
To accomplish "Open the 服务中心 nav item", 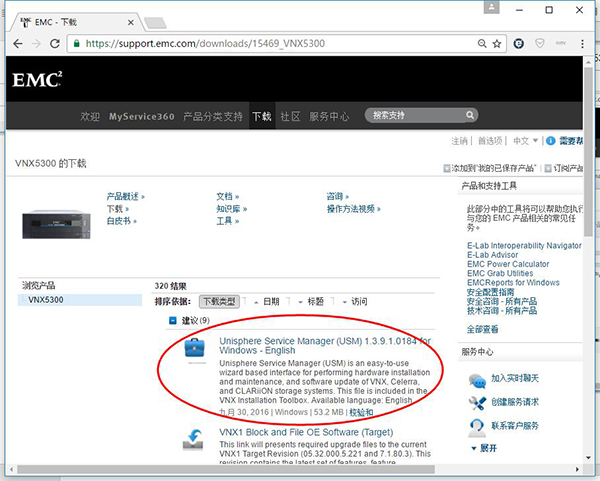I will (329, 116).
